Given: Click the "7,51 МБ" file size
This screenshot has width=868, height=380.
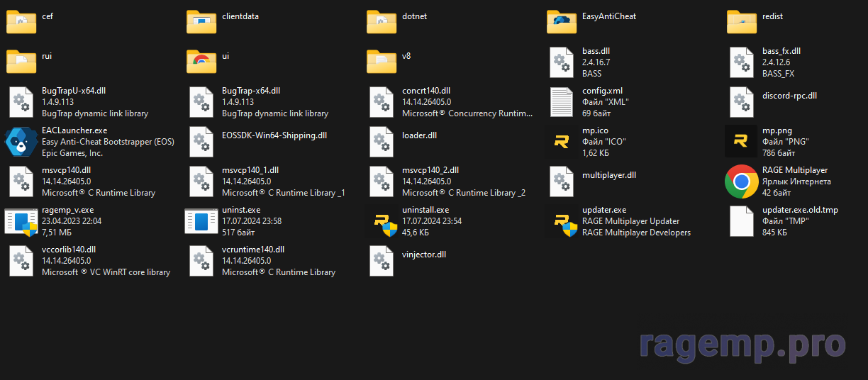Looking at the screenshot, I should point(58,233).
